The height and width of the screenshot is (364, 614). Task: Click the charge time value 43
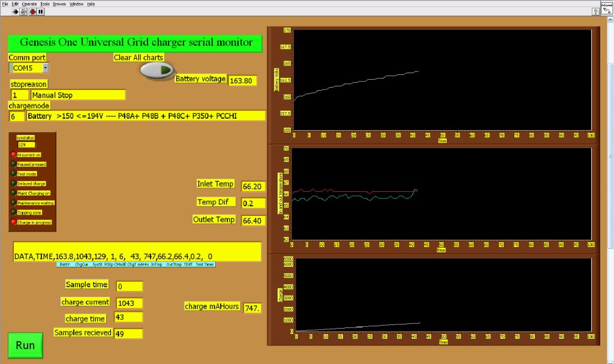coord(128,317)
